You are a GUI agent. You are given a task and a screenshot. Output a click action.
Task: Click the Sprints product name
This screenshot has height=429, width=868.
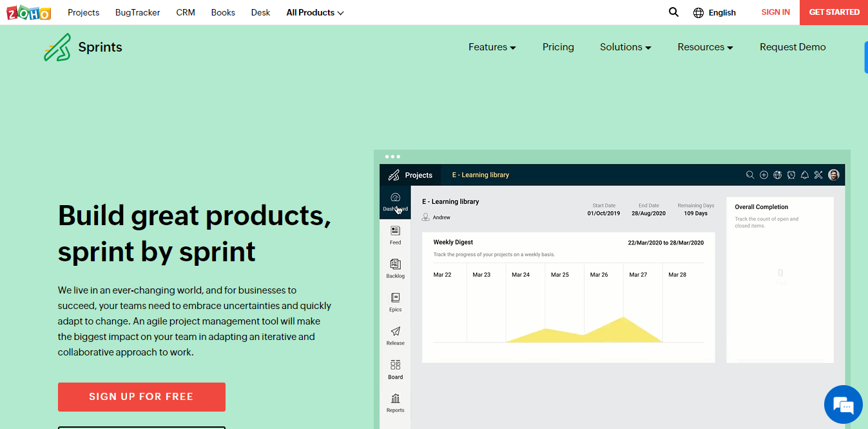100,47
